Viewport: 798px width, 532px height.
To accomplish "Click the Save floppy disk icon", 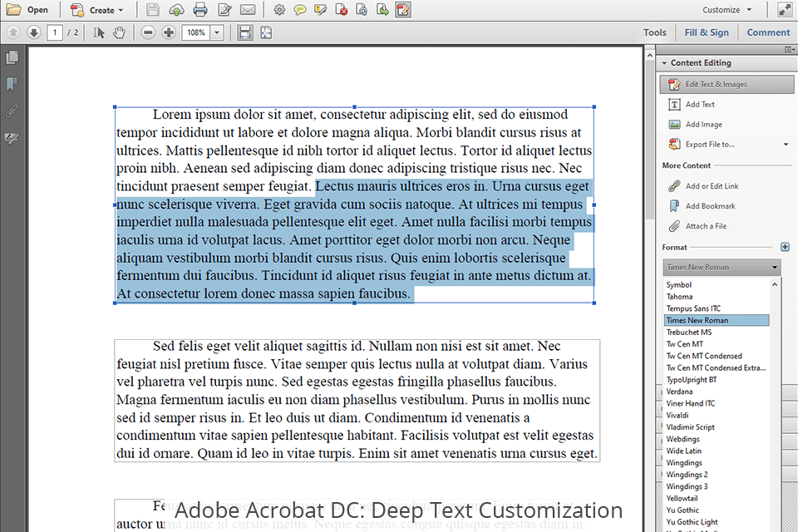I will click(x=152, y=10).
